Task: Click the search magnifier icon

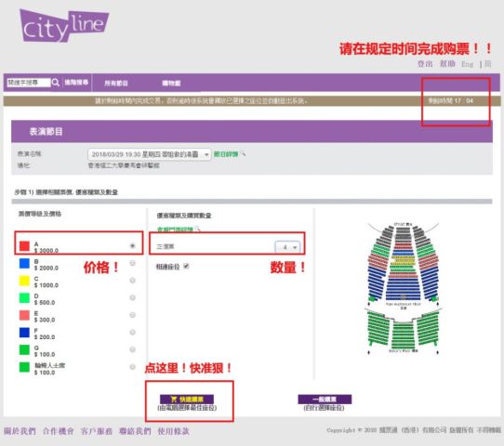Action: coord(56,83)
